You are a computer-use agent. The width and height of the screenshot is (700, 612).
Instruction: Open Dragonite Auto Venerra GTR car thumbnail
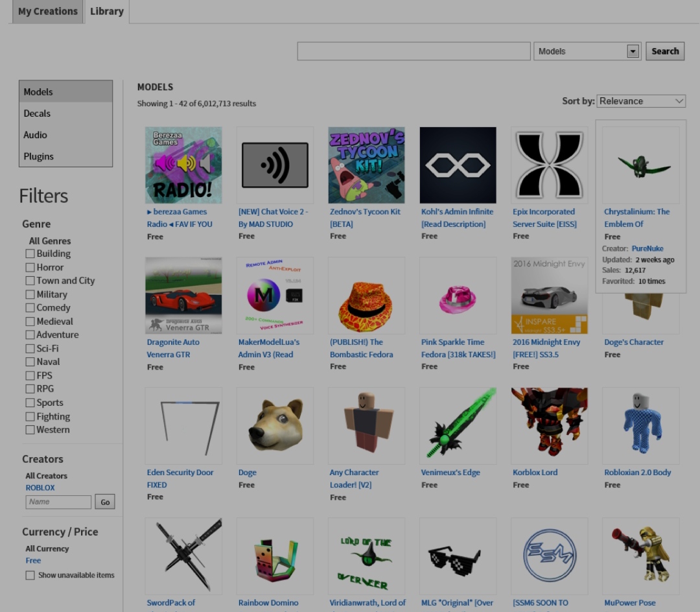pos(183,296)
